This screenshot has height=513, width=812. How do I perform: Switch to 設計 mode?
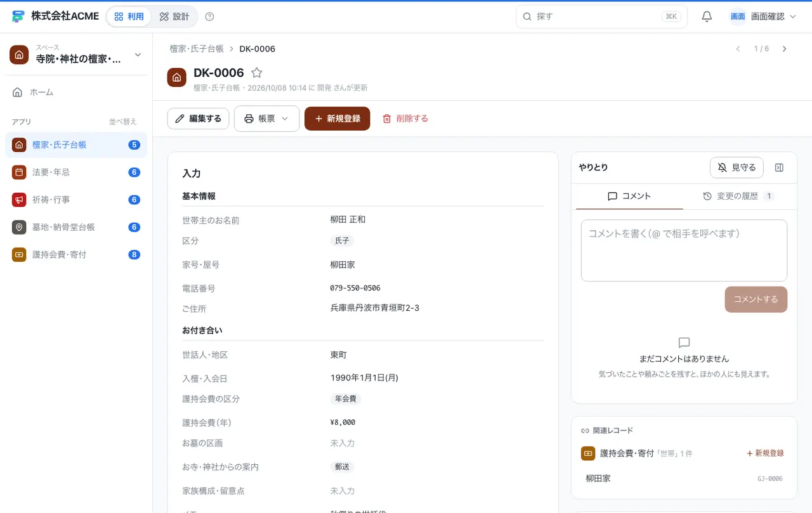pos(174,16)
